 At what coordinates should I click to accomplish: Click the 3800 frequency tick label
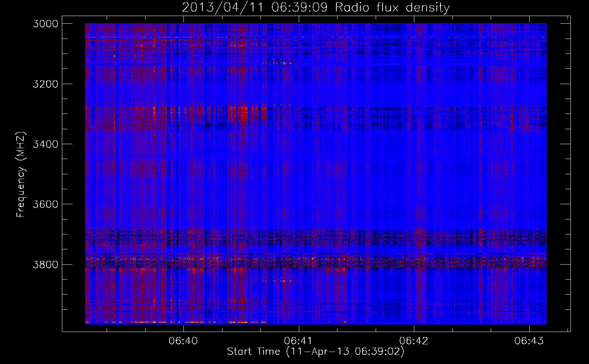click(x=46, y=264)
